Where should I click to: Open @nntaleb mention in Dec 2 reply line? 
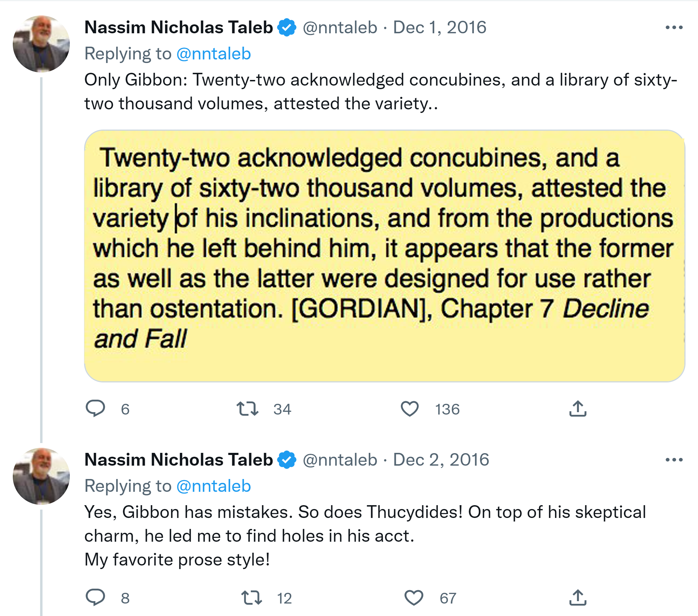[214, 486]
